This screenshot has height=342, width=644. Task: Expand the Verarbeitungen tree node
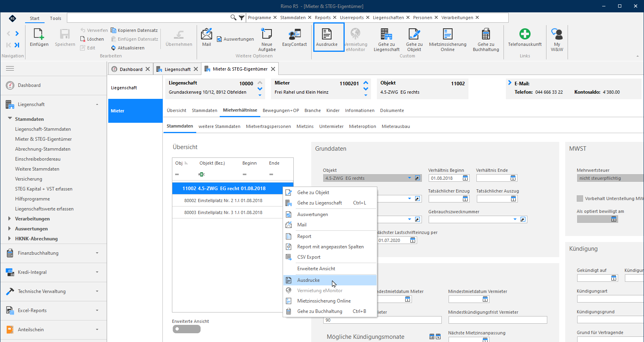(x=10, y=218)
